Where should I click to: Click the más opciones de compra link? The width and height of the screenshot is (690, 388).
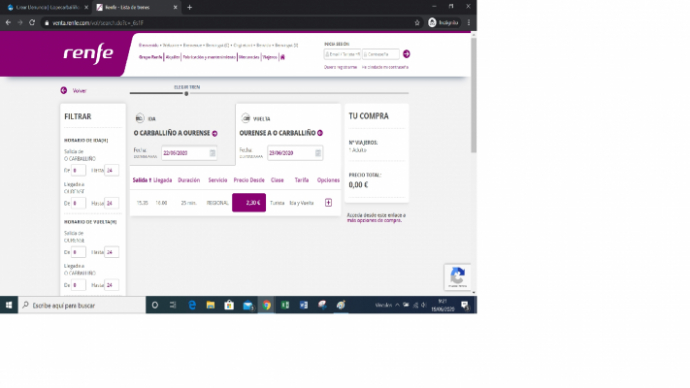coord(374,220)
